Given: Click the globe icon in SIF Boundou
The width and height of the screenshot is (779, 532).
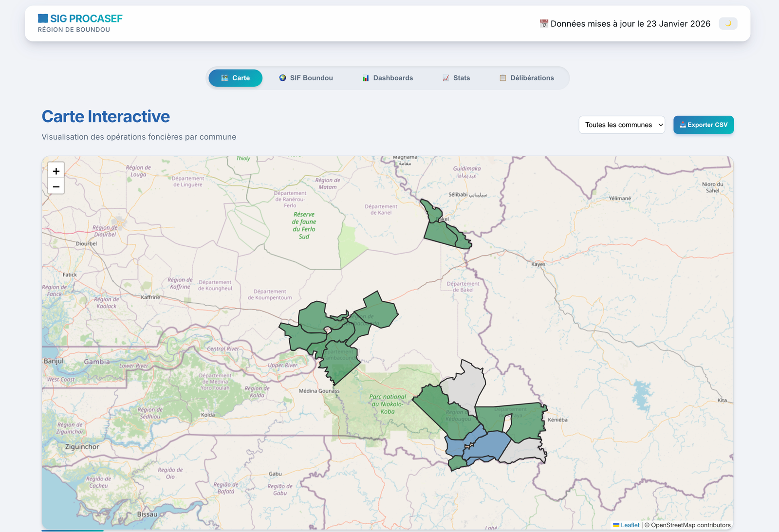Looking at the screenshot, I should tap(282, 78).
